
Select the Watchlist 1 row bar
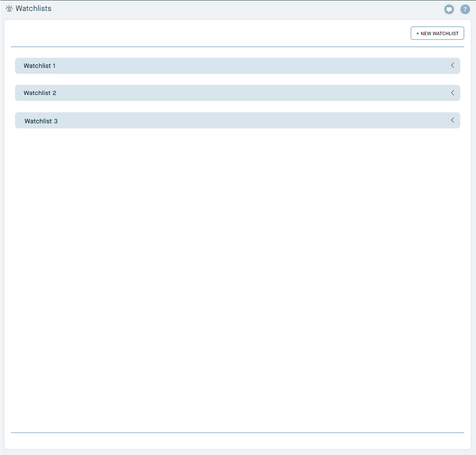237,66
